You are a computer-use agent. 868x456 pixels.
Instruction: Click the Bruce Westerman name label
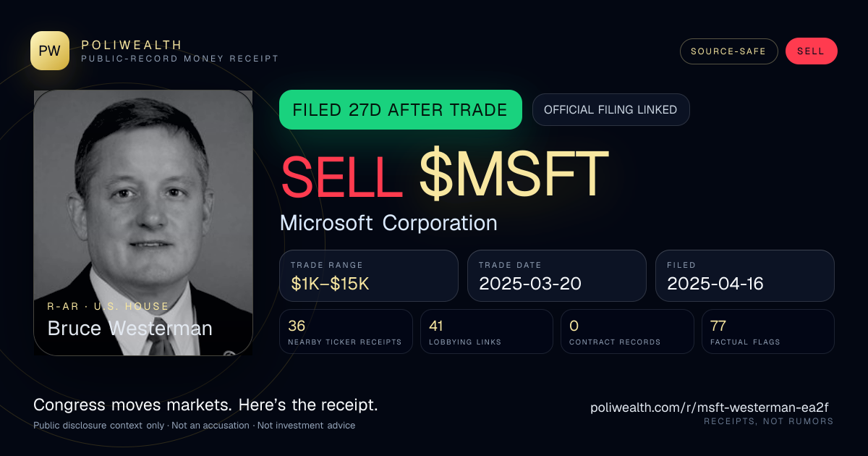130,329
